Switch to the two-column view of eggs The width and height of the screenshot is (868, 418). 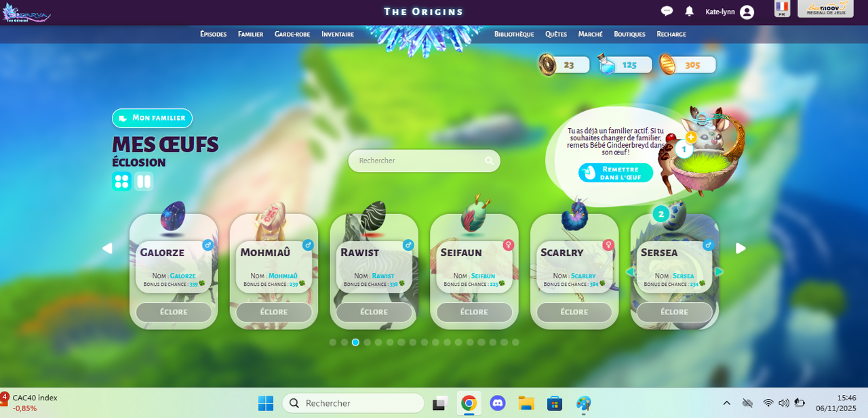(x=144, y=181)
